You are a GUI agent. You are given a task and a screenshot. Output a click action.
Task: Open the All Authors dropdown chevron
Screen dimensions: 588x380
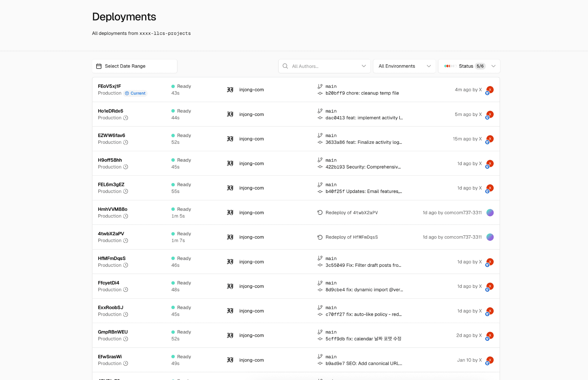[x=364, y=66]
